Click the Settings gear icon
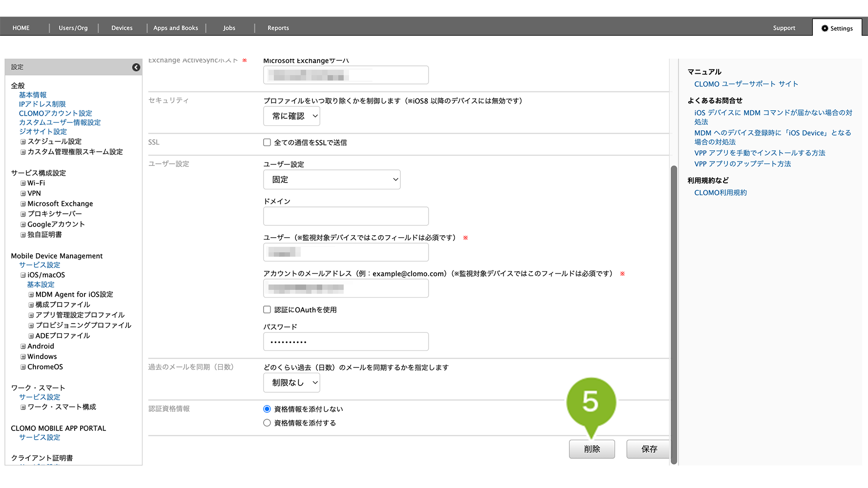Screen dimensions: 868x488 tap(825, 28)
